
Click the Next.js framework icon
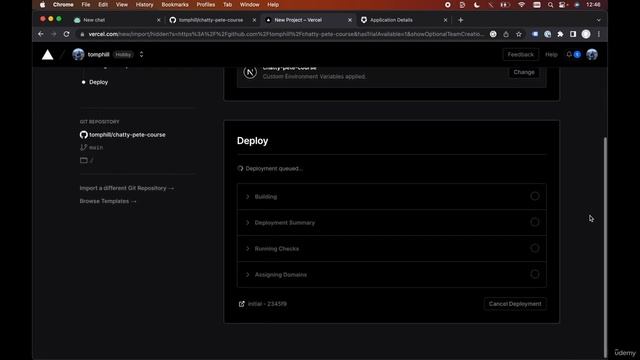click(x=250, y=72)
